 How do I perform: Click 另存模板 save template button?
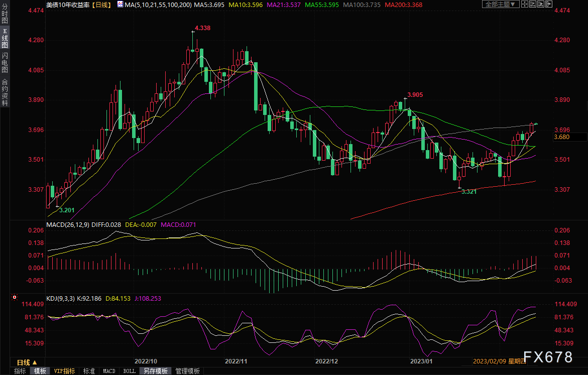(x=156, y=371)
